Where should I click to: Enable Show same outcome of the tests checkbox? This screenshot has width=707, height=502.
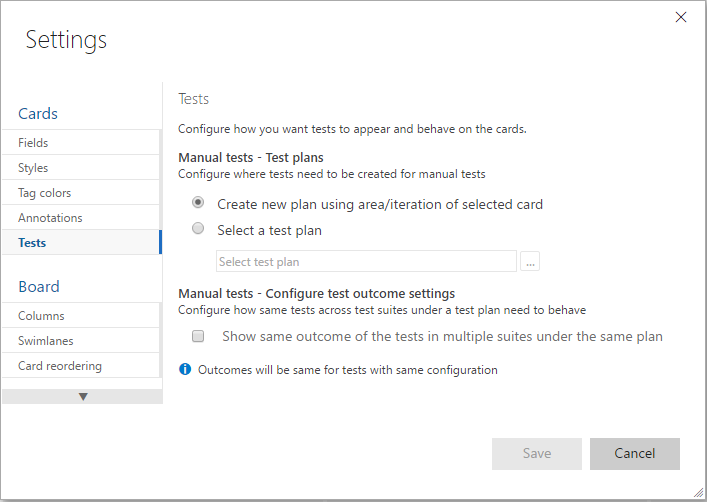[x=198, y=336]
